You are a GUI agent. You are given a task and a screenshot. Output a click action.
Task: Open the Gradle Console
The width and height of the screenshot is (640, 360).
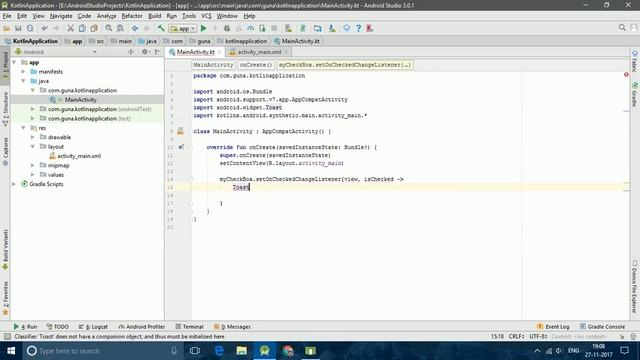coord(602,327)
